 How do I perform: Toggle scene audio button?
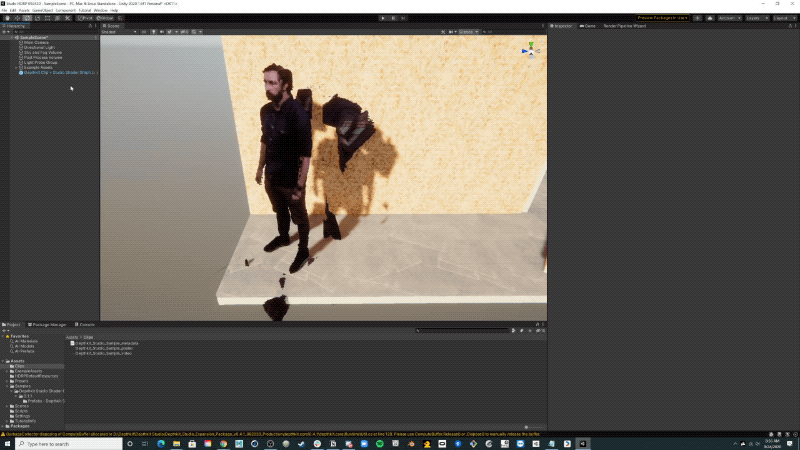[x=162, y=32]
